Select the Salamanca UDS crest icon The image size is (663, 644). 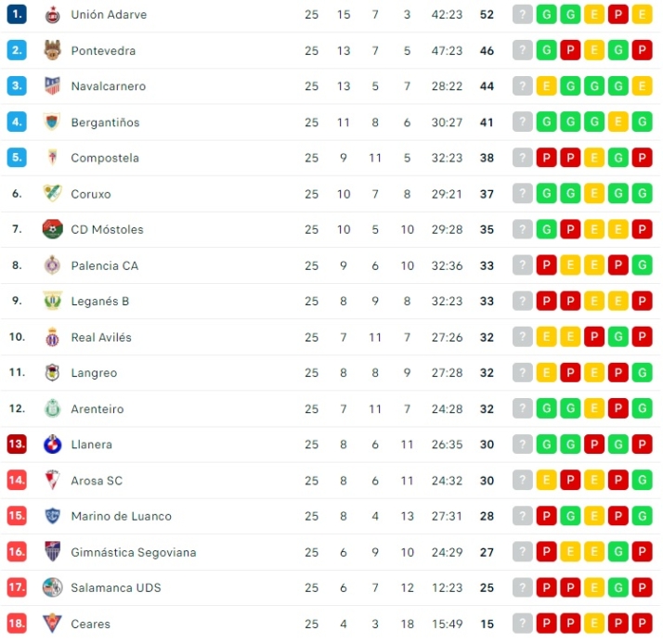(x=52, y=587)
